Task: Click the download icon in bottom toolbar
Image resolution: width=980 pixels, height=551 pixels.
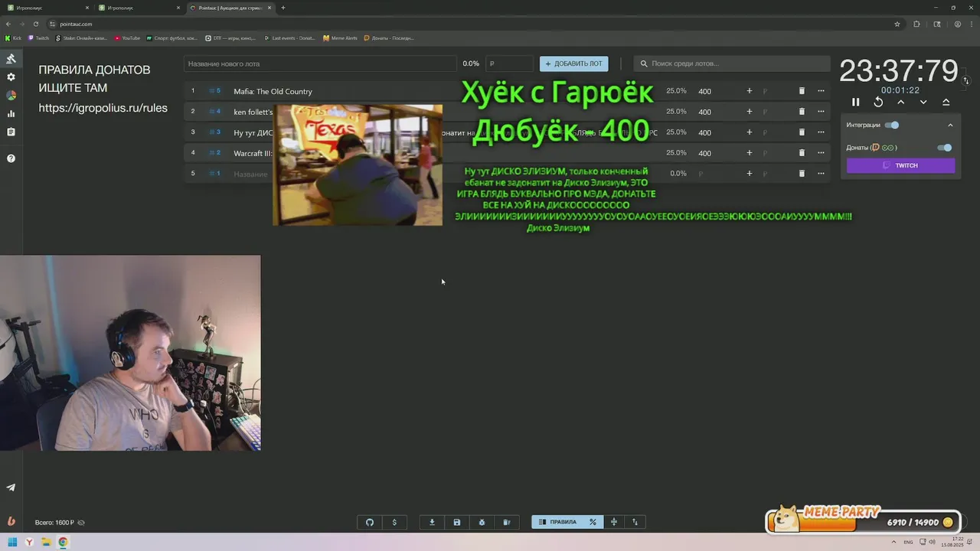Action: [432, 523]
